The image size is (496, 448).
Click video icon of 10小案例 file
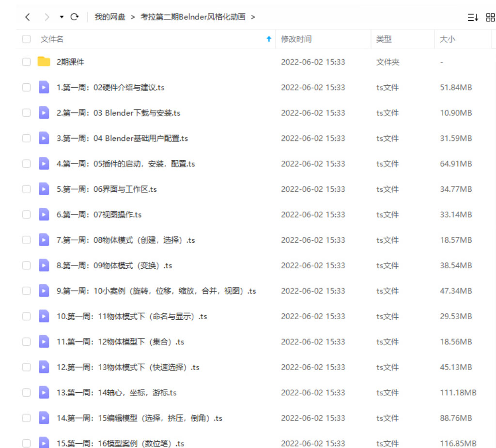pos(44,291)
